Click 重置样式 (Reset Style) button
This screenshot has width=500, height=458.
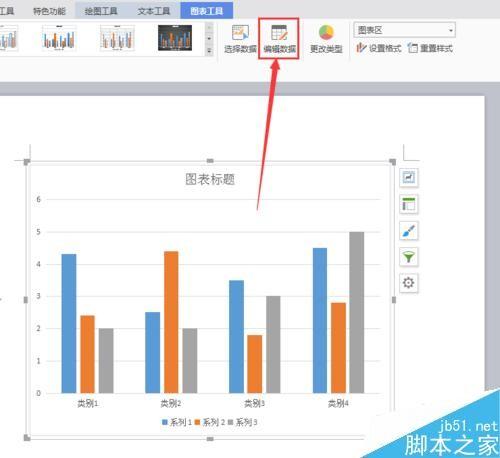pos(430,48)
